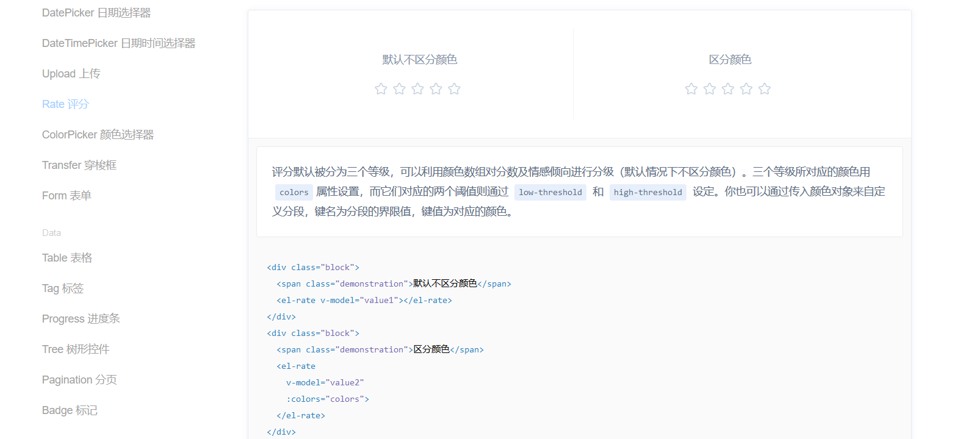Open Pagination 分页 page
Screen dimensions: 980x439
coord(79,380)
